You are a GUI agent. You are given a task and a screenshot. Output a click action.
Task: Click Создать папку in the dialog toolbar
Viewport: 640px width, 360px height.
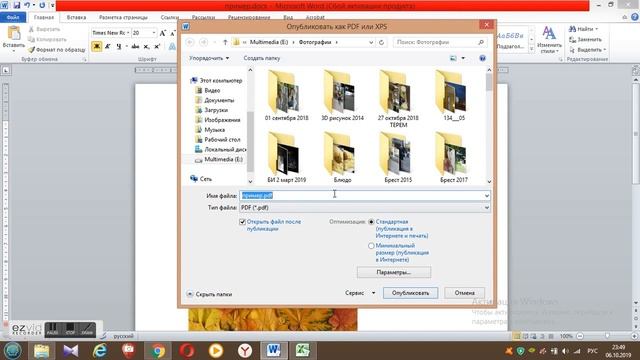(262, 58)
